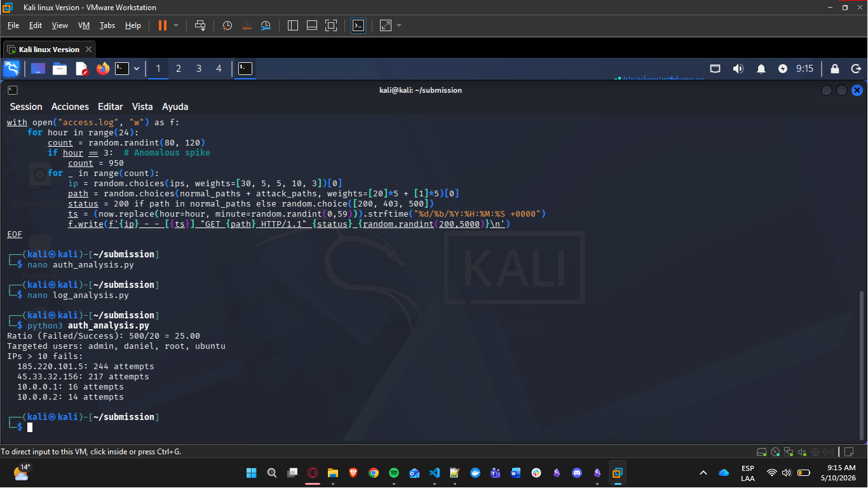
Task: Open Discord from the Windows taskbar
Action: [577, 473]
